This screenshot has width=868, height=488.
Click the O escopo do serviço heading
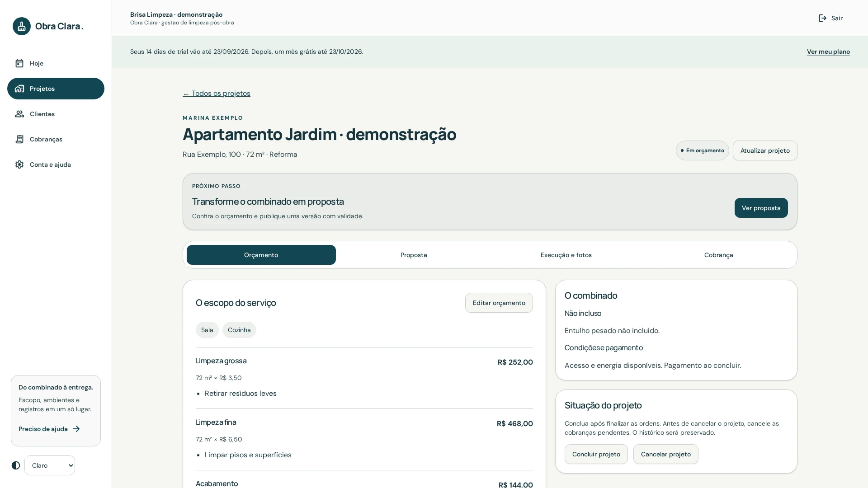click(x=236, y=303)
